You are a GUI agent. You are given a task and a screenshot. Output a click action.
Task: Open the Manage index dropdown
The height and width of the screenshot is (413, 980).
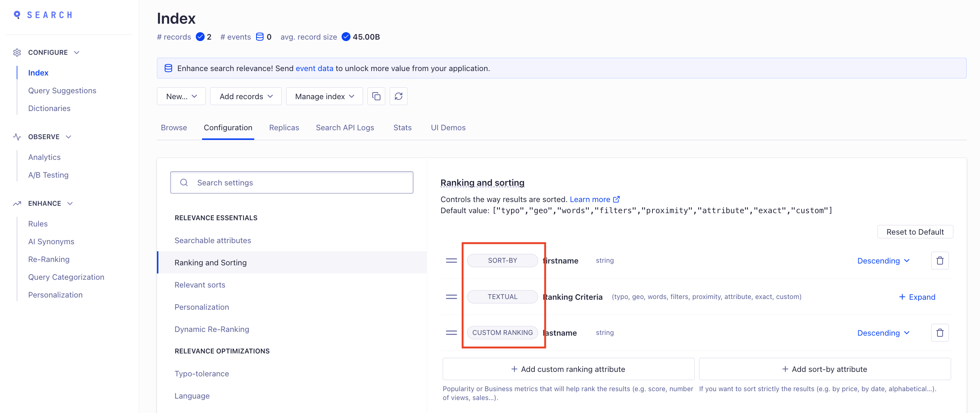pos(324,96)
